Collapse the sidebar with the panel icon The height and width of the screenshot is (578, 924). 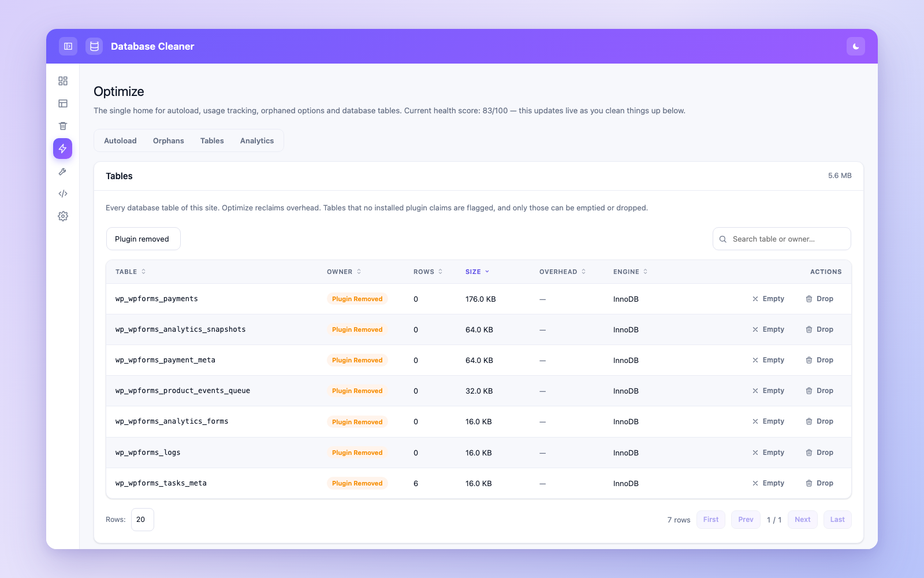tap(68, 46)
